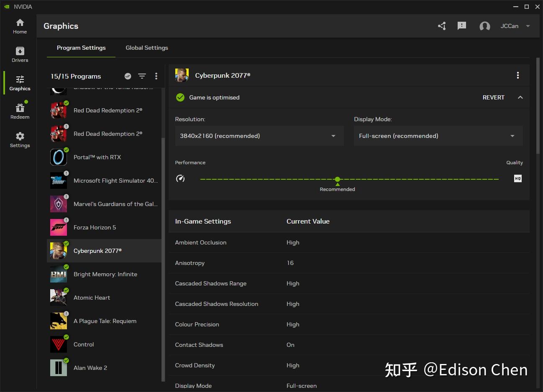Switch to the Global Settings tab

click(x=147, y=48)
